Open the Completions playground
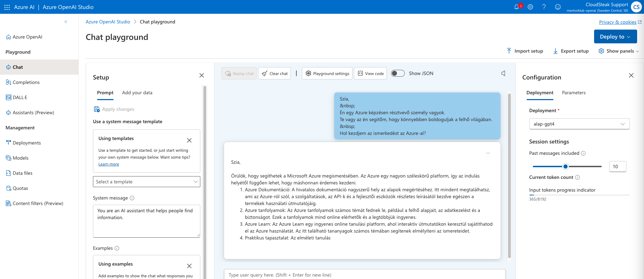The width and height of the screenshot is (644, 279). tap(23, 82)
